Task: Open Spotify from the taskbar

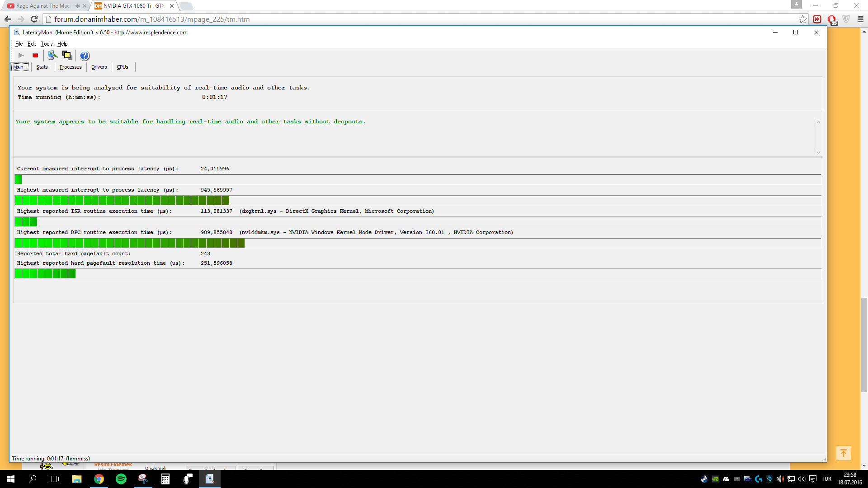Action: [121, 479]
